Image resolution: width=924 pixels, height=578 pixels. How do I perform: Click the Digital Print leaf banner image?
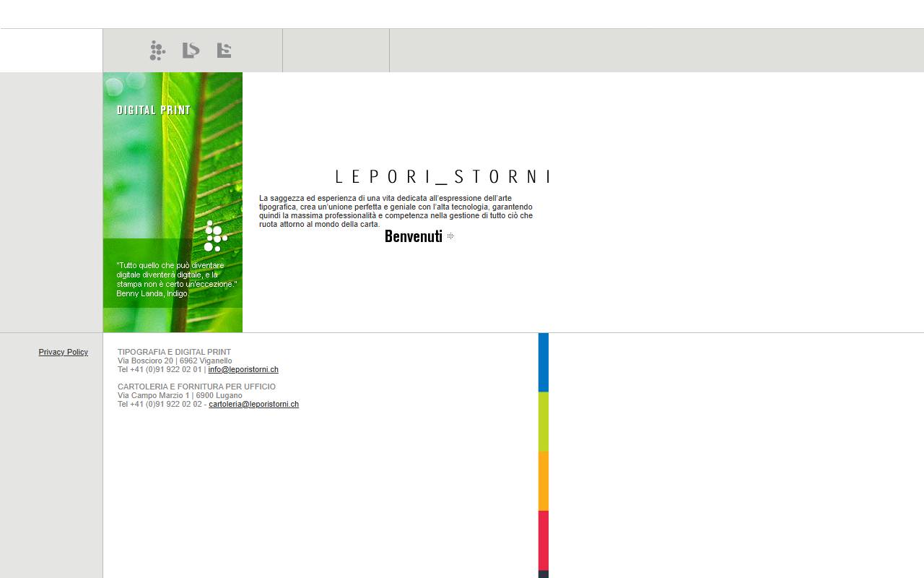[x=173, y=202]
